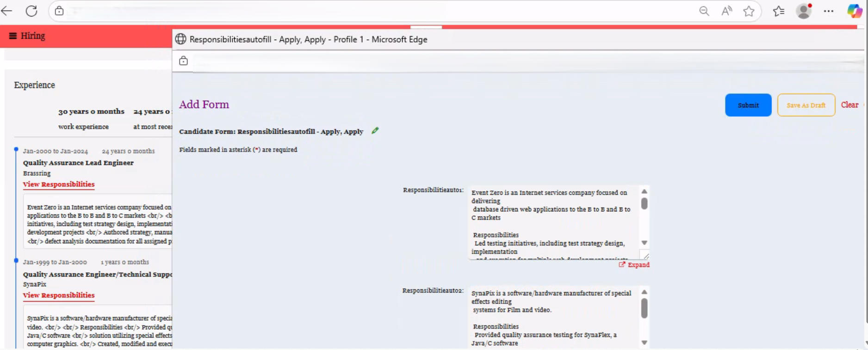Edit candidate form name with pencil icon

tap(375, 131)
